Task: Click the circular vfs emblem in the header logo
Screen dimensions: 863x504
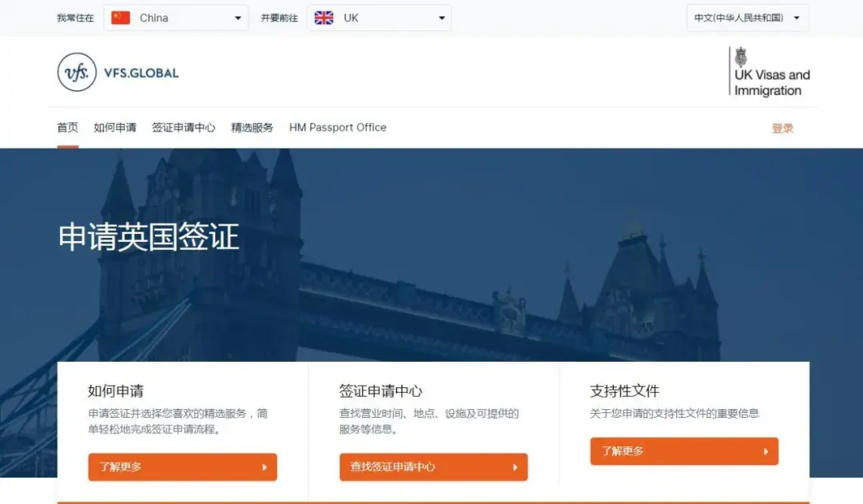Action: pyautogui.click(x=76, y=73)
